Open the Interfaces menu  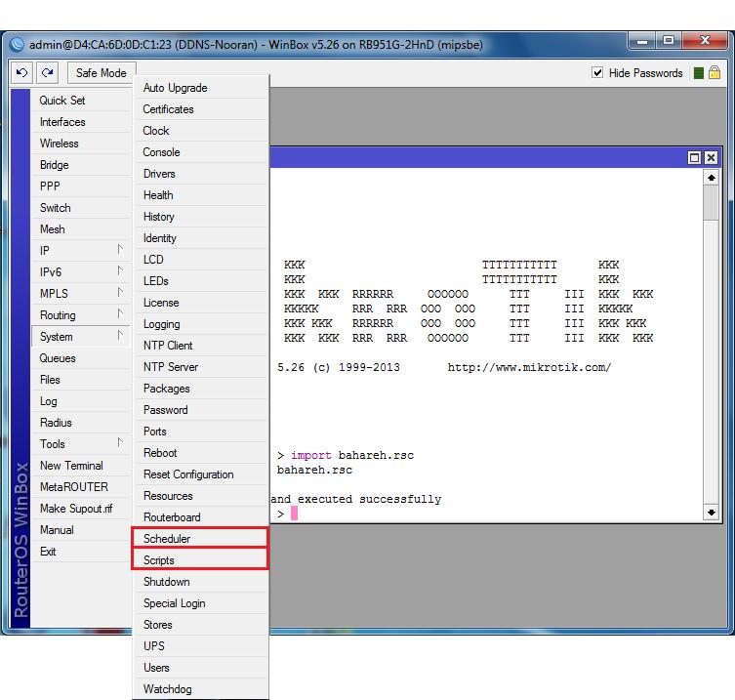[81, 122]
